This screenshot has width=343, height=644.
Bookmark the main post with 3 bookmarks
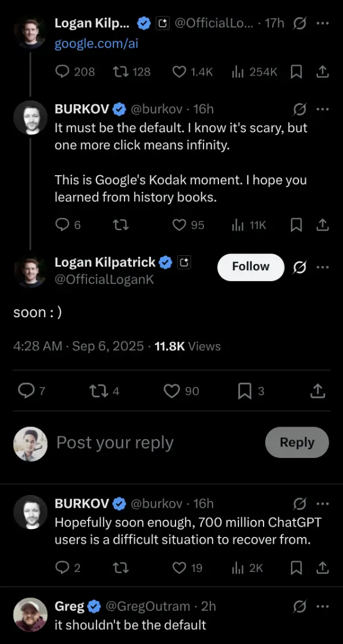point(244,390)
